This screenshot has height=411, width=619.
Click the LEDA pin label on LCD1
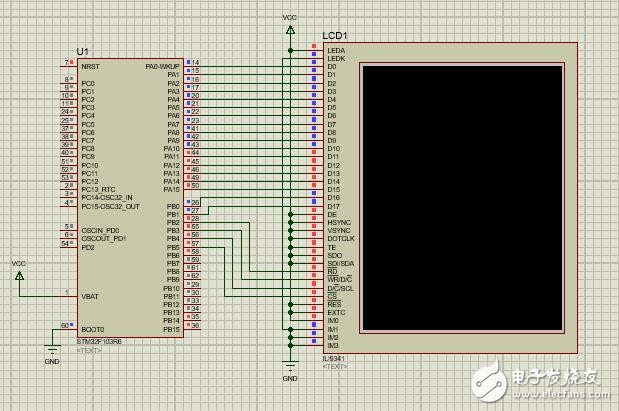(336, 51)
